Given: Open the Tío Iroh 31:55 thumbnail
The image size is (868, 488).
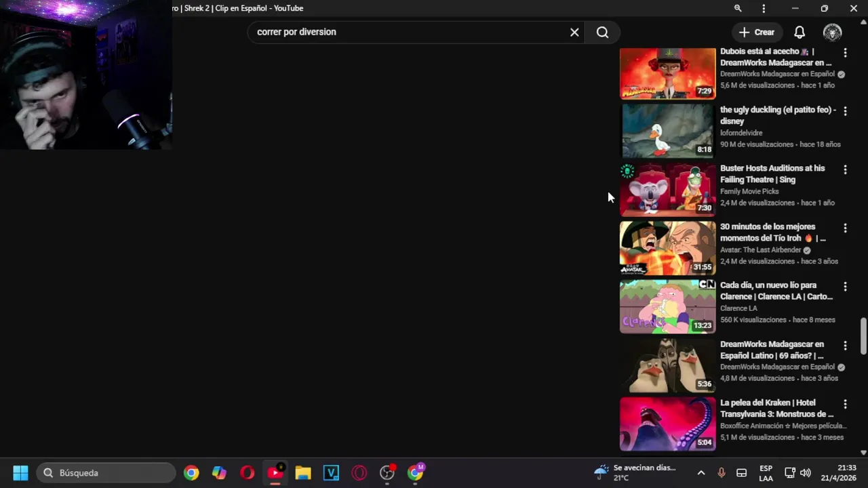Looking at the screenshot, I should (667, 248).
